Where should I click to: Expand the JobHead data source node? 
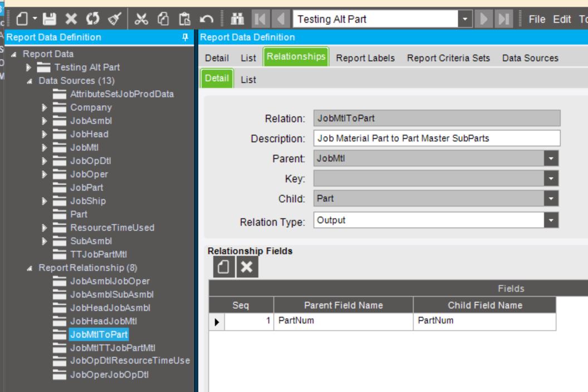tap(44, 134)
